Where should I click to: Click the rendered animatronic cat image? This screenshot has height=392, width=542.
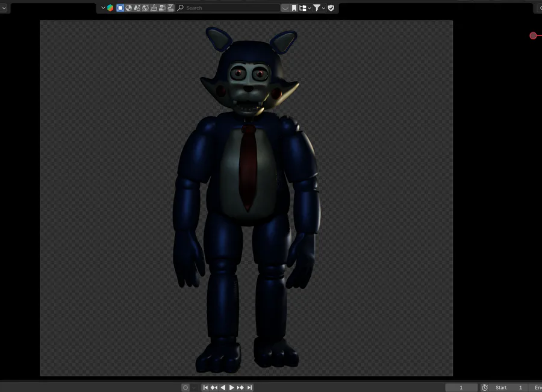coord(246,198)
